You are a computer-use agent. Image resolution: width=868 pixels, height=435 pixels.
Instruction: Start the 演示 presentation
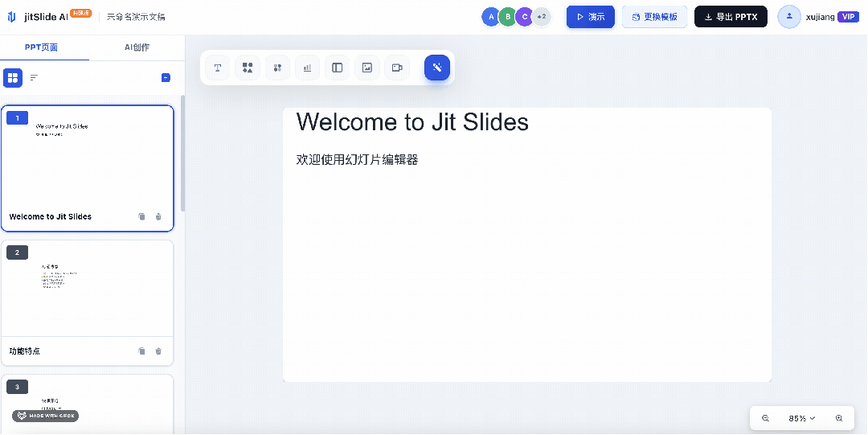591,17
